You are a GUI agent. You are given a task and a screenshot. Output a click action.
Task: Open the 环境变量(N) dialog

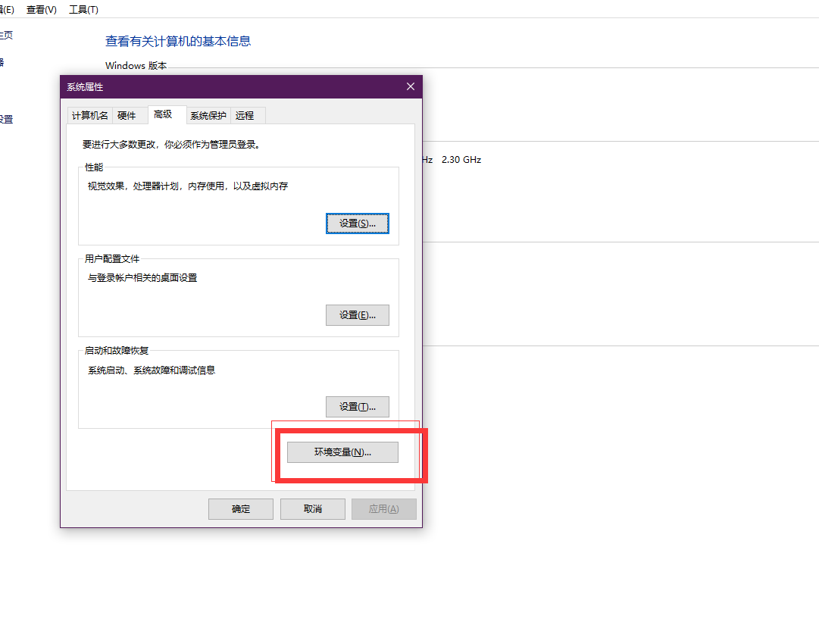pos(342,452)
